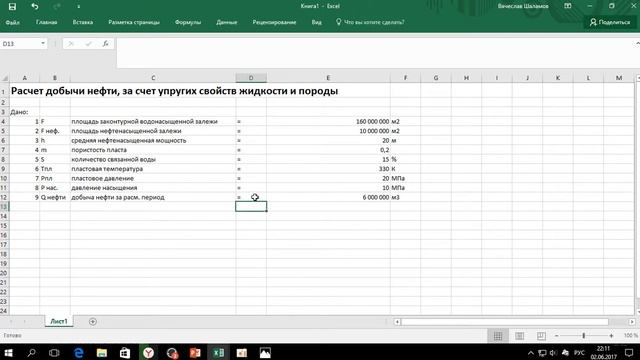Open the Вид ribbon tab

click(317, 22)
